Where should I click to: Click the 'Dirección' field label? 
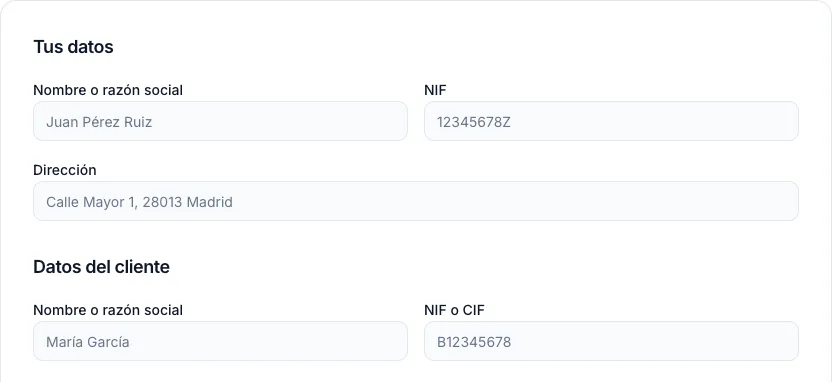[65, 170]
